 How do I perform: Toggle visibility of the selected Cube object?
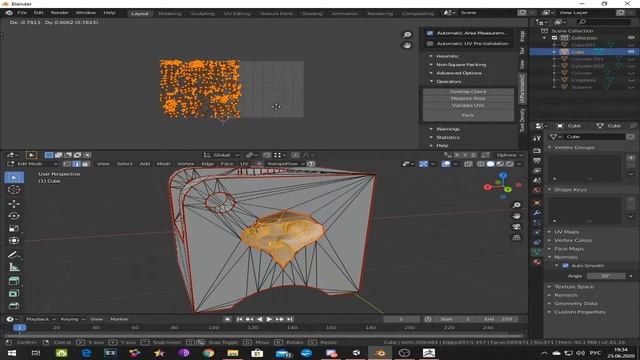point(631,52)
